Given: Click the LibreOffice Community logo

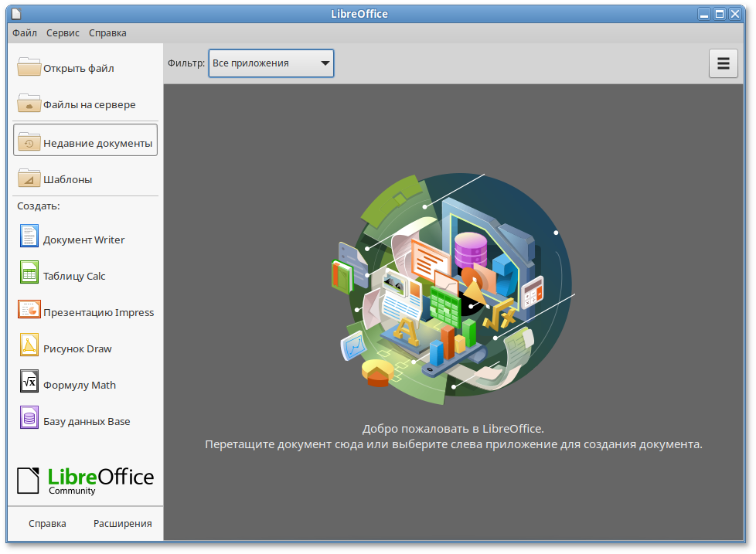Looking at the screenshot, I should (84, 478).
